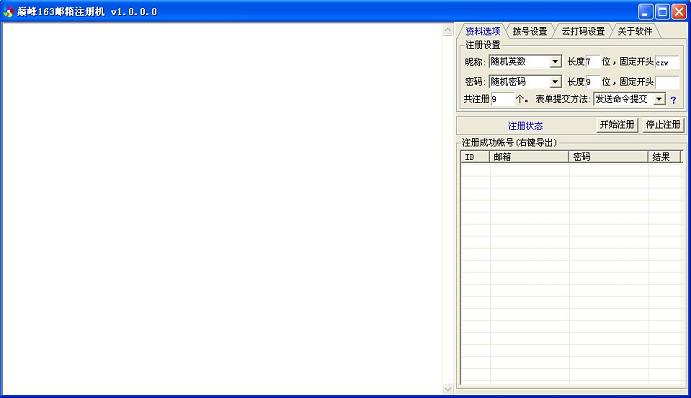Click the app icon in the title bar

(8, 12)
